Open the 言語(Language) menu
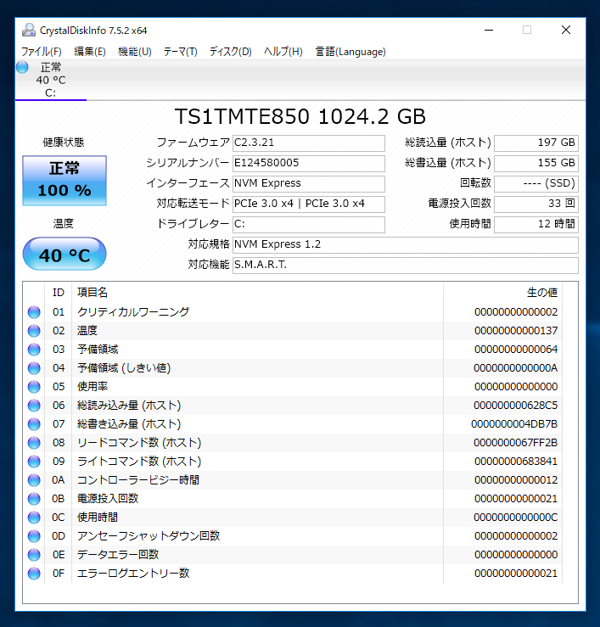The image size is (600, 627). click(351, 52)
